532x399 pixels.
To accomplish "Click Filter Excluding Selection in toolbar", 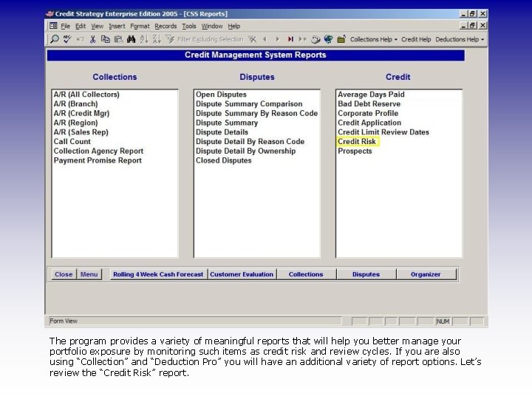I will pyautogui.click(x=211, y=39).
